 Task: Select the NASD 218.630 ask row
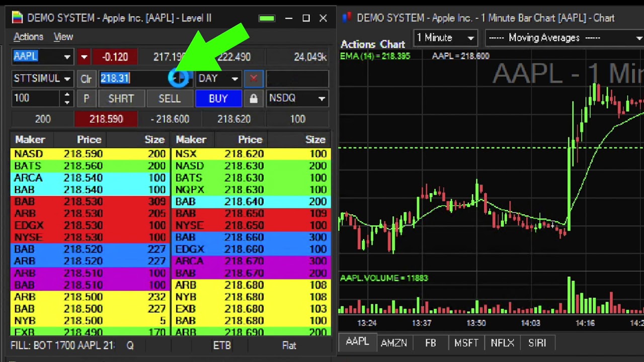point(251,166)
